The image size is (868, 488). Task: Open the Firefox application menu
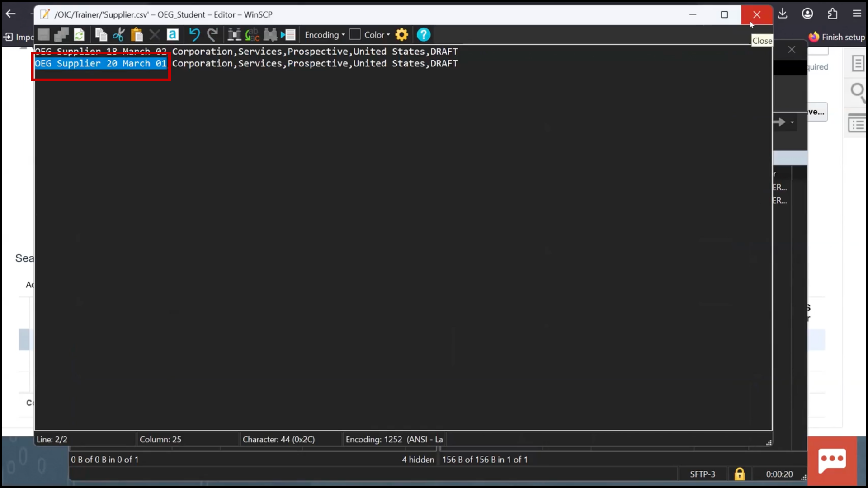click(857, 14)
